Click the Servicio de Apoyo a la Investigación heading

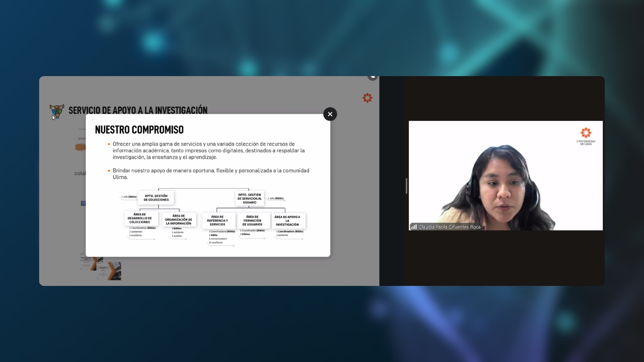coord(138,110)
